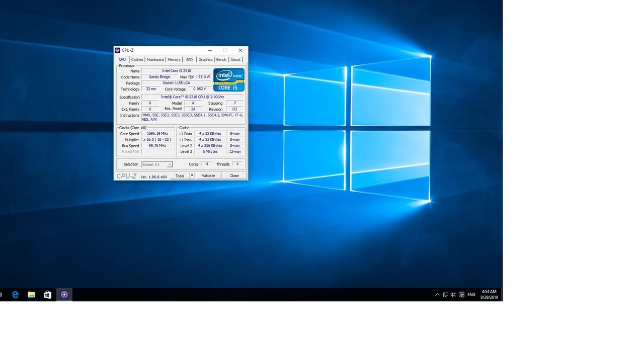Click the network icon in system tray
Image resolution: width=644 pixels, height=362 pixels.
(x=445, y=295)
